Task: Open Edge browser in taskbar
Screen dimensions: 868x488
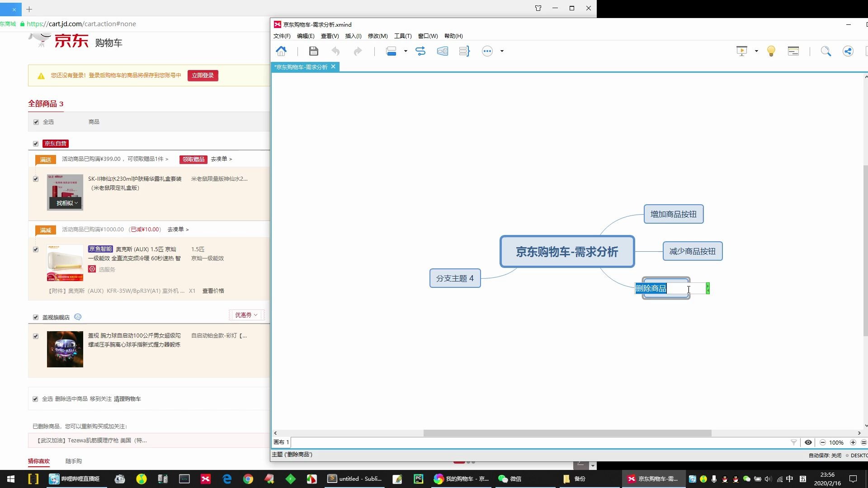Action: coord(227,479)
